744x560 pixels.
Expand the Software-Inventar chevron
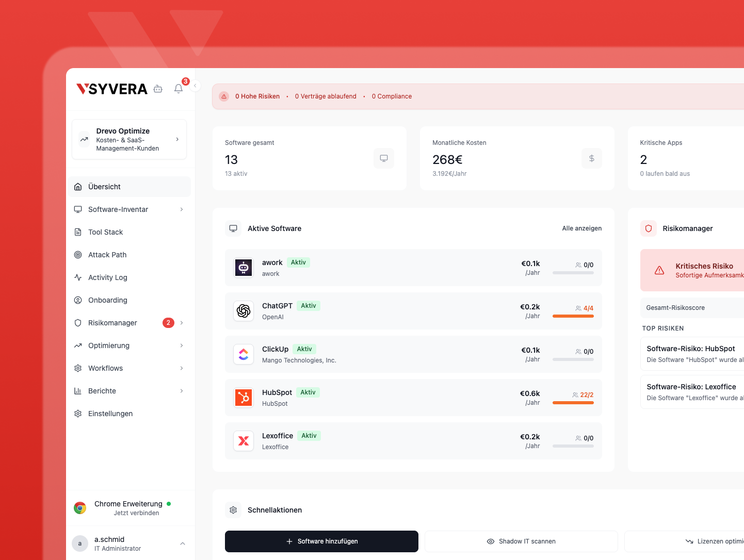point(182,209)
